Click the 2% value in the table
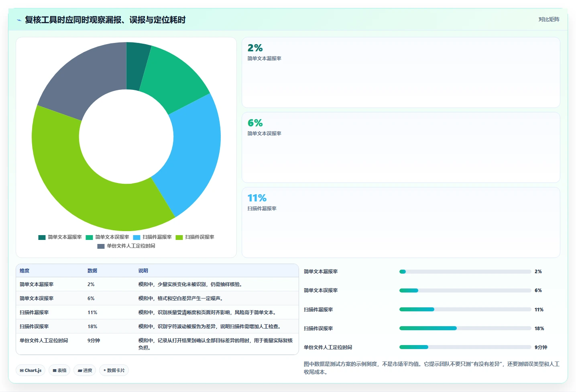 [x=91, y=284]
